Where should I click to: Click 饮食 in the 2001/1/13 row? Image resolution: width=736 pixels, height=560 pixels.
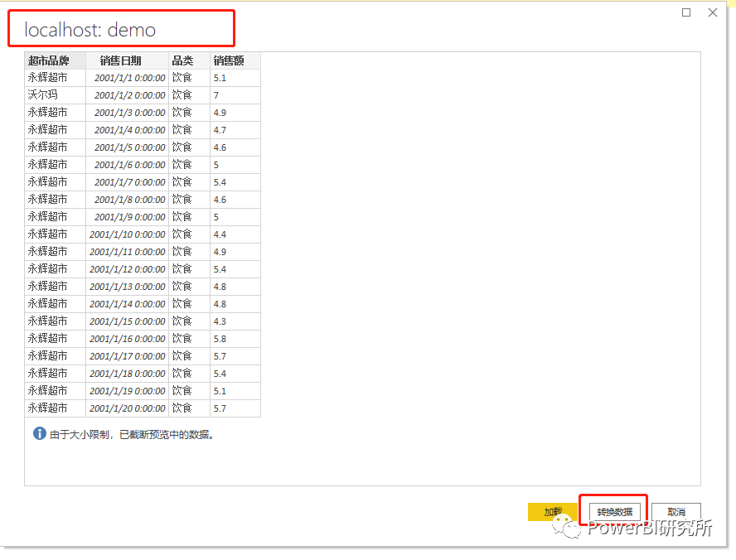coord(189,286)
